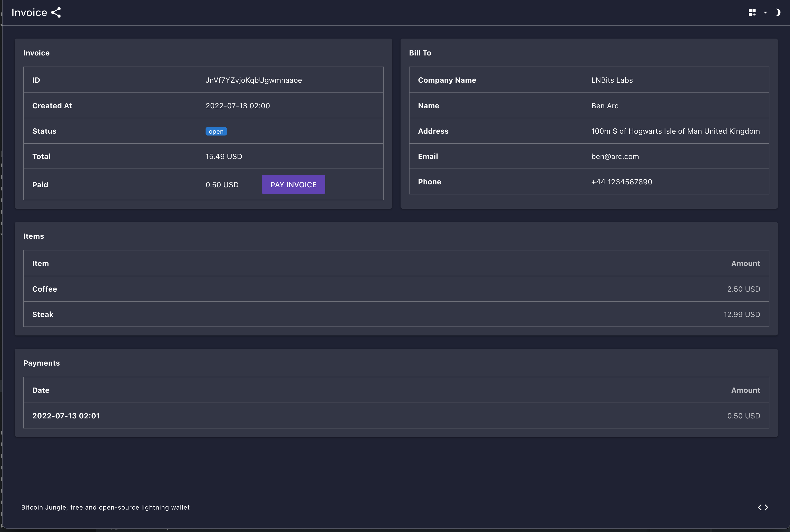
Task: Click the Steak item row label
Action: pyautogui.click(x=43, y=315)
